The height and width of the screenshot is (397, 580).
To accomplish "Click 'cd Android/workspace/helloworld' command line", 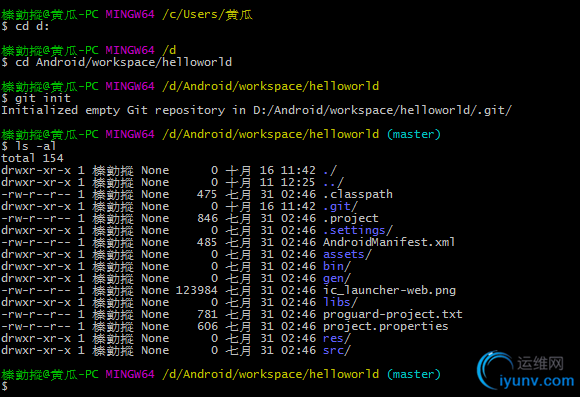I will coord(117,62).
